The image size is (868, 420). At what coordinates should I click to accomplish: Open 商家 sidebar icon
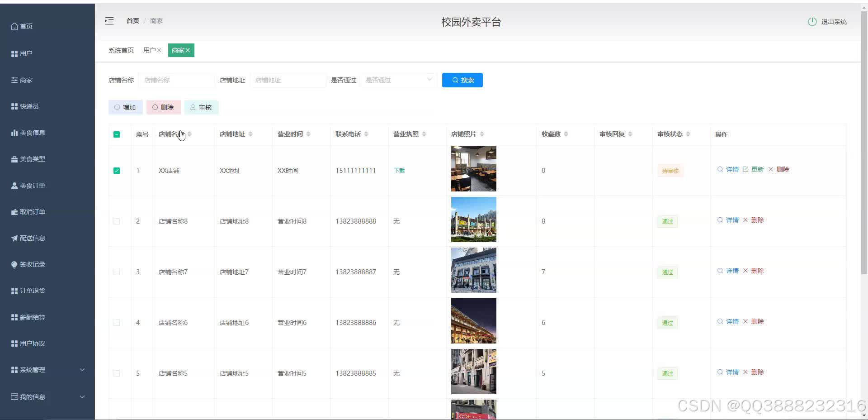pos(14,80)
